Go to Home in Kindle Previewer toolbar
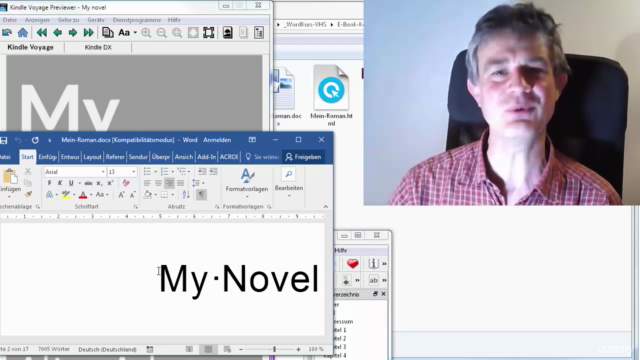This screenshot has width=640, height=360. [x=23, y=33]
